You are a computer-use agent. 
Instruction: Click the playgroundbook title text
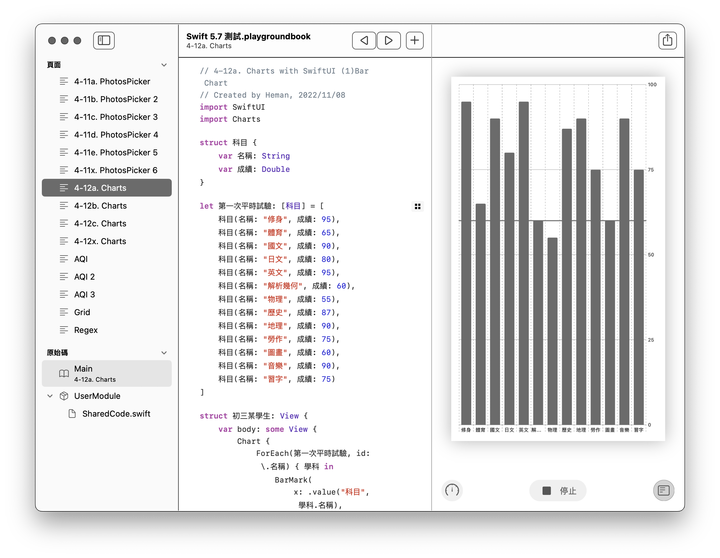(248, 36)
